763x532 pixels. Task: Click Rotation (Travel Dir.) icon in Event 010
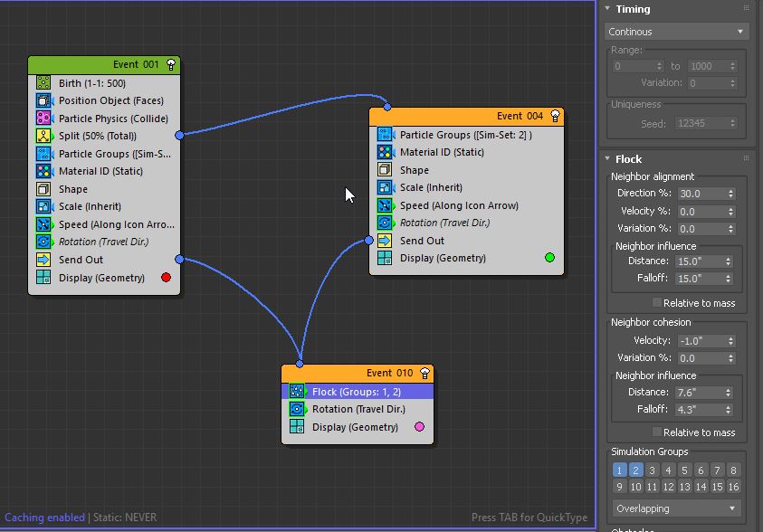(297, 409)
